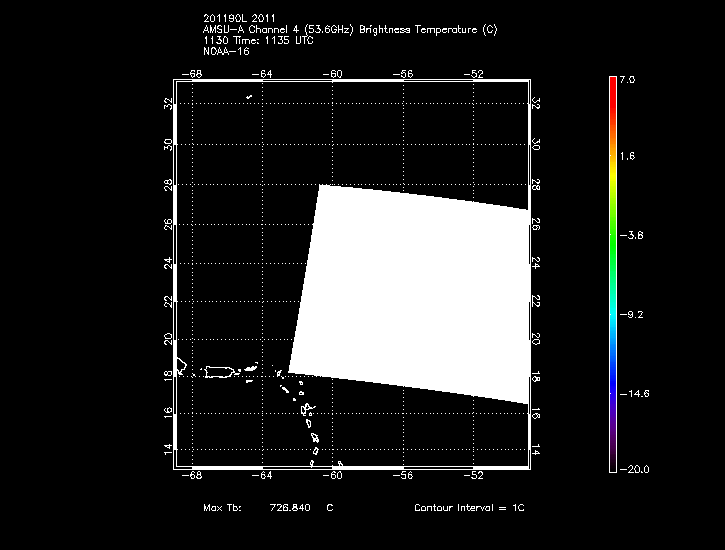
Task: Click the 14 latitude label on the right axis
Action: (536, 449)
